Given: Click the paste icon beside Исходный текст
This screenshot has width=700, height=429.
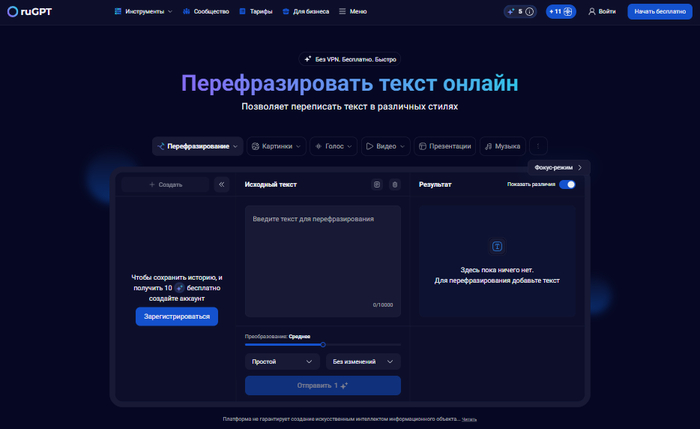Looking at the screenshot, I should 377,185.
